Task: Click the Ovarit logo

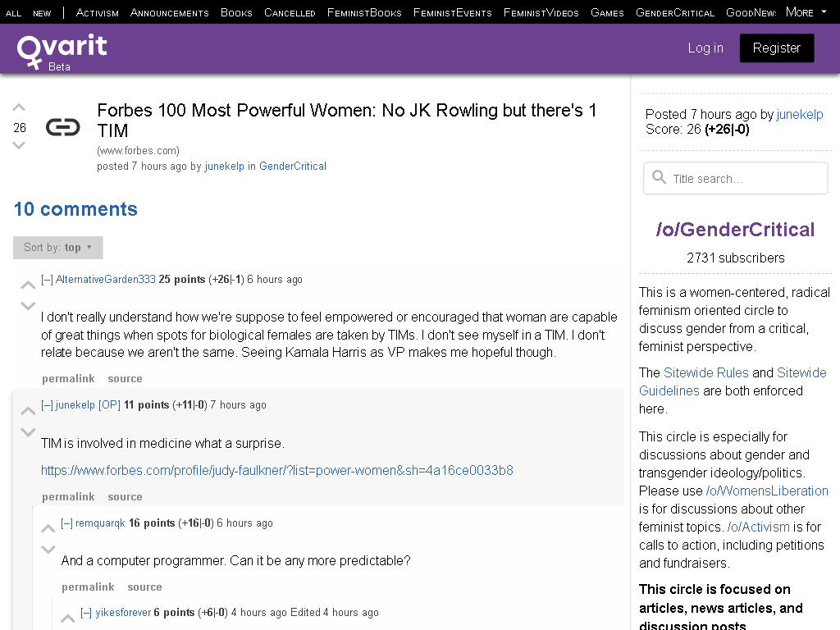Action: (x=62, y=51)
